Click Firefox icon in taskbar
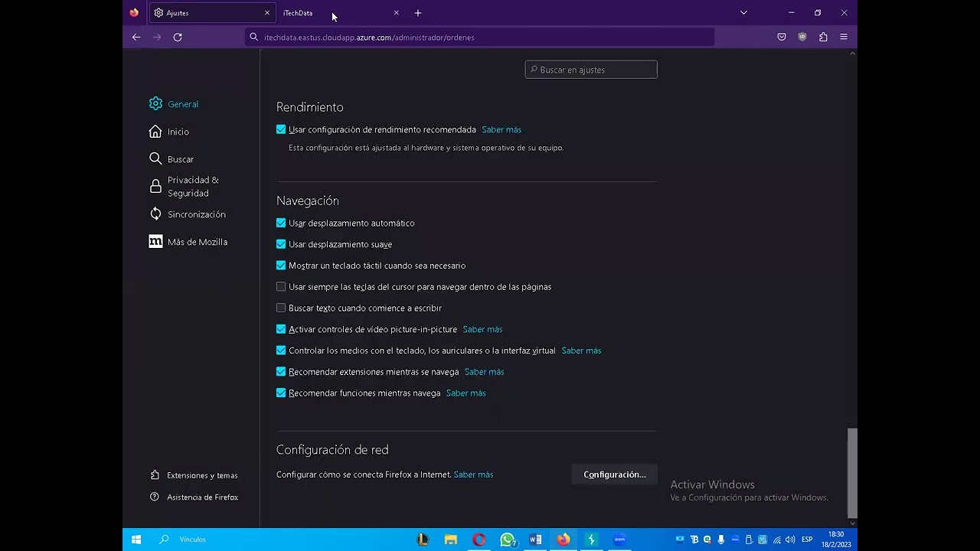Image resolution: width=980 pixels, height=551 pixels. click(x=563, y=540)
